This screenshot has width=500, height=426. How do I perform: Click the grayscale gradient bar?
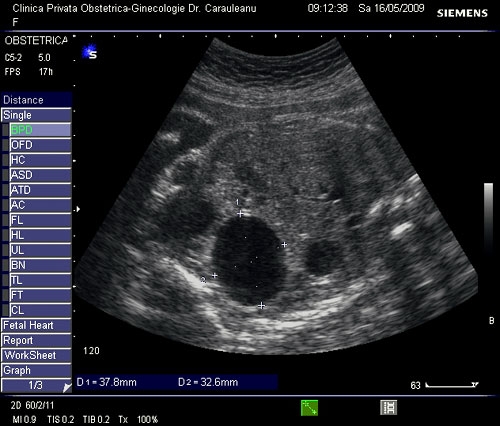[488, 217]
